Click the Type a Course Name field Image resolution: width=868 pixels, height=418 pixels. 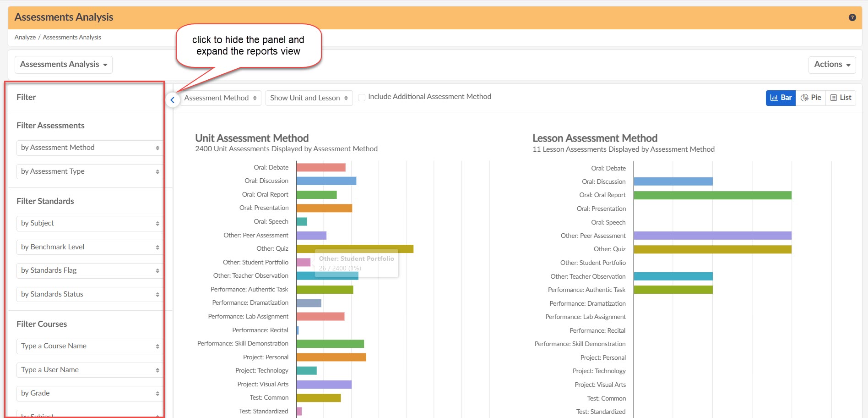pos(90,346)
